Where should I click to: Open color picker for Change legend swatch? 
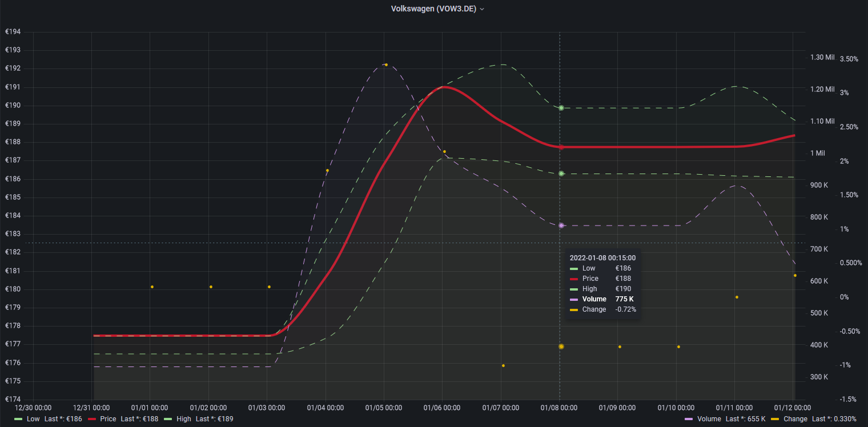775,419
